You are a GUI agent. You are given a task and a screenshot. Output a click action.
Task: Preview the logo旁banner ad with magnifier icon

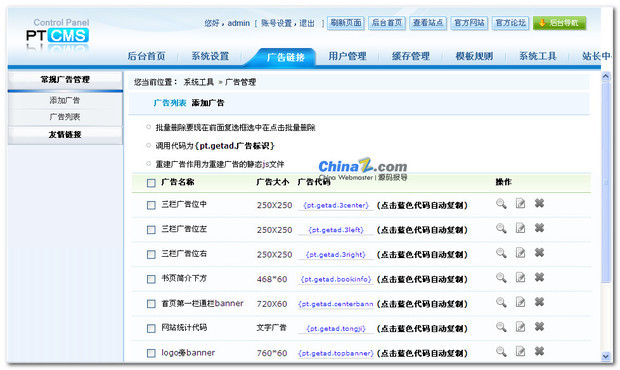coord(501,352)
